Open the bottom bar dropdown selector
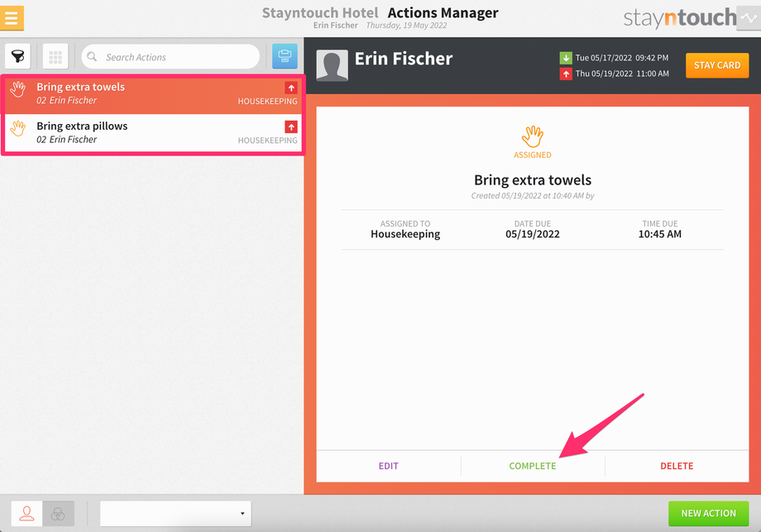Screen dimensions: 761x532 pyautogui.click(x=175, y=514)
